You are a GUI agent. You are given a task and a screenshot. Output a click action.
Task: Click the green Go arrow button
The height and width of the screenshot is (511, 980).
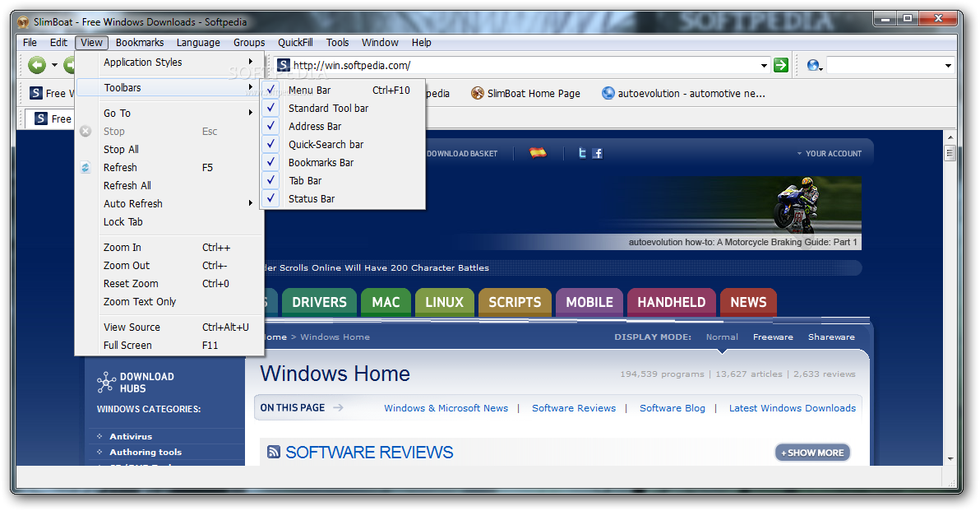(780, 65)
